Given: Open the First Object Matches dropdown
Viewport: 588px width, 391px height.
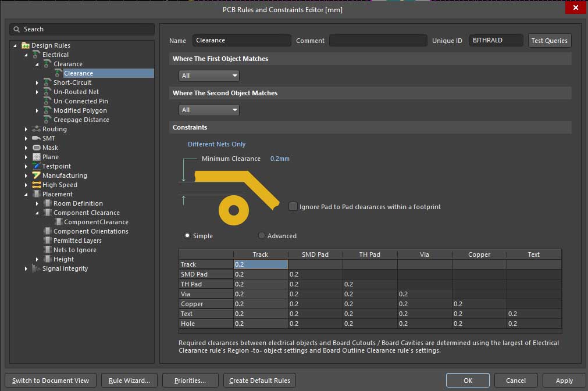Looking at the screenshot, I should click(209, 76).
